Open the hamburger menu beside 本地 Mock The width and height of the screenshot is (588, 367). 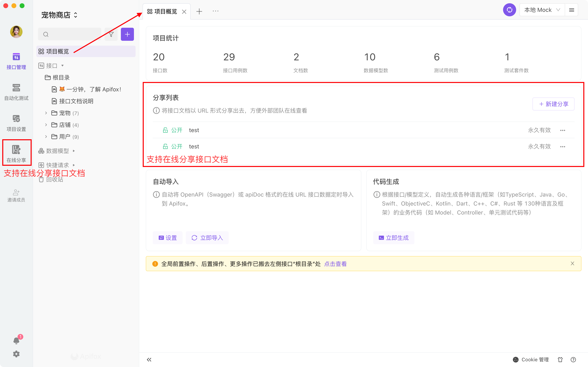tap(572, 10)
